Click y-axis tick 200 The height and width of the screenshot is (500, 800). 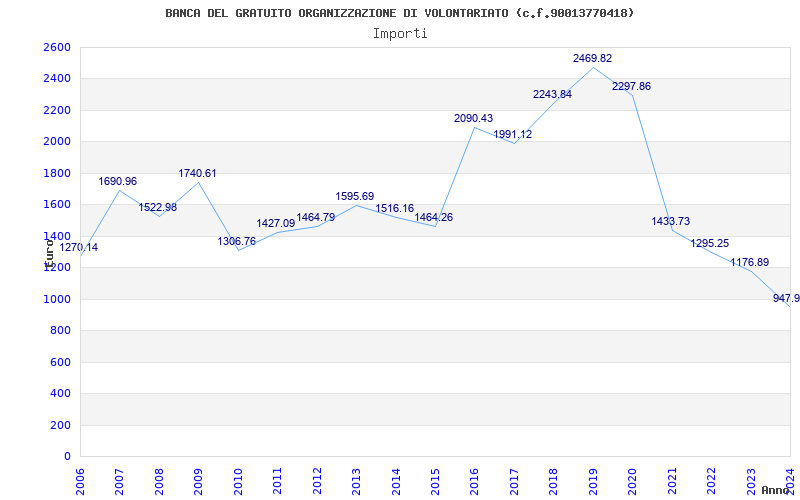[61, 425]
